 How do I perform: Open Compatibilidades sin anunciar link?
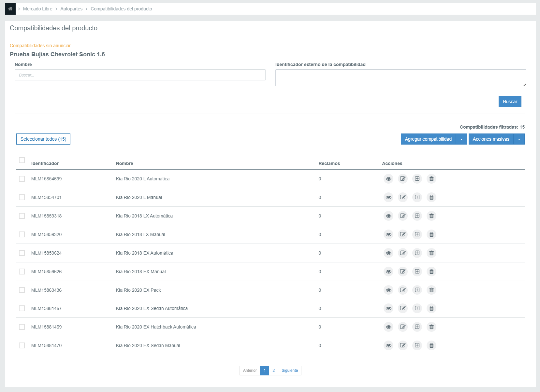(x=40, y=46)
